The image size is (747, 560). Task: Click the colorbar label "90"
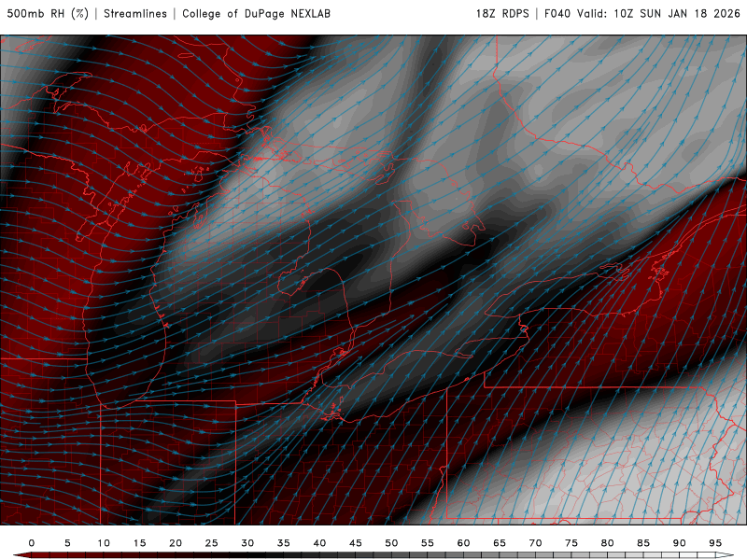pos(679,543)
